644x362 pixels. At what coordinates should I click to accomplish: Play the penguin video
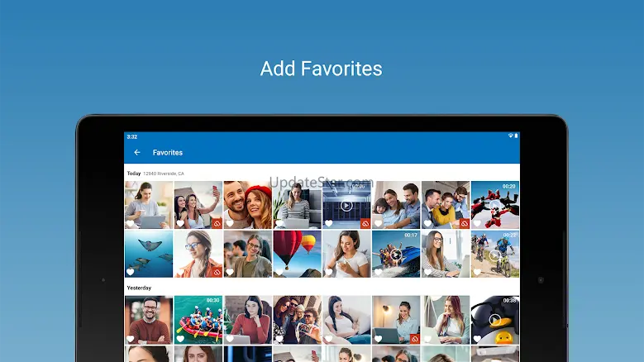[495, 320]
